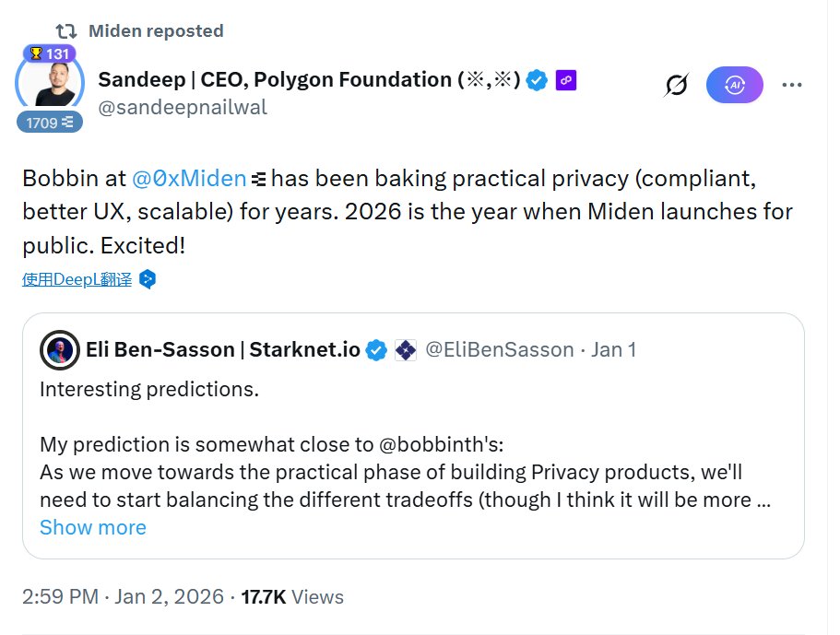Click Sandeep's blue verified checkmark
840x635 pixels.
tap(537, 80)
